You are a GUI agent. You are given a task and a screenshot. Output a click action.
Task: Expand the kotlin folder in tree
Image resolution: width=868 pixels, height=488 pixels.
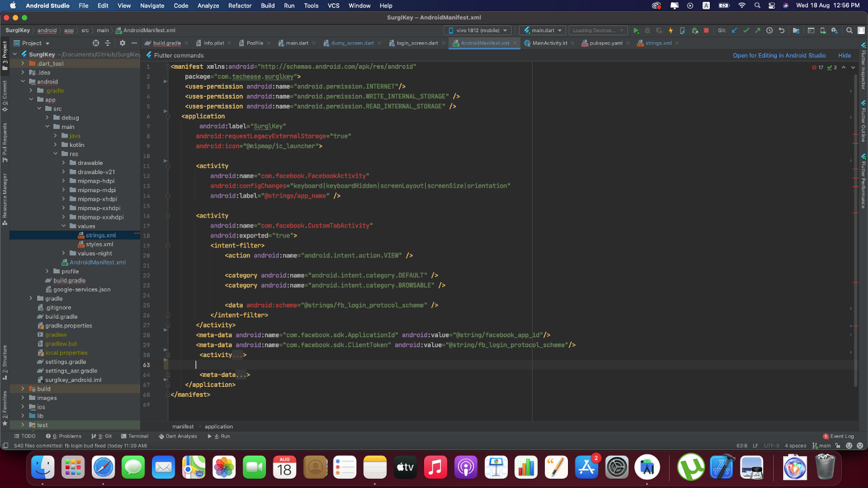click(x=55, y=144)
